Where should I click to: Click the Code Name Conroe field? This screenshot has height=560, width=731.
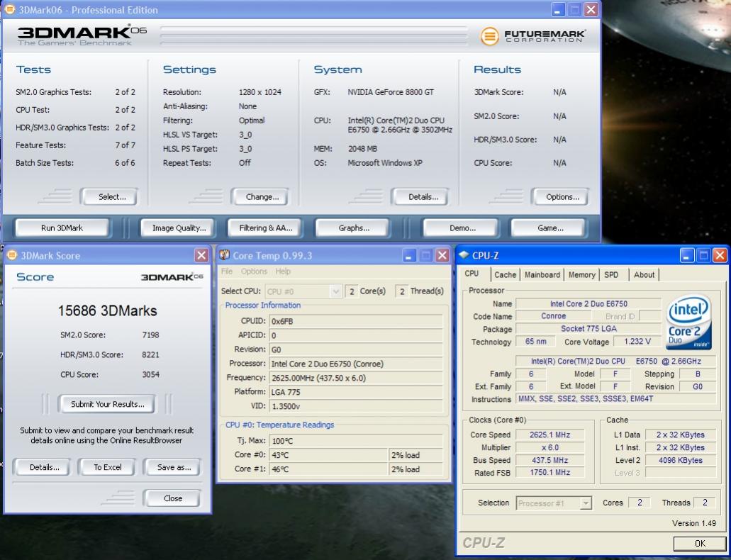(553, 316)
